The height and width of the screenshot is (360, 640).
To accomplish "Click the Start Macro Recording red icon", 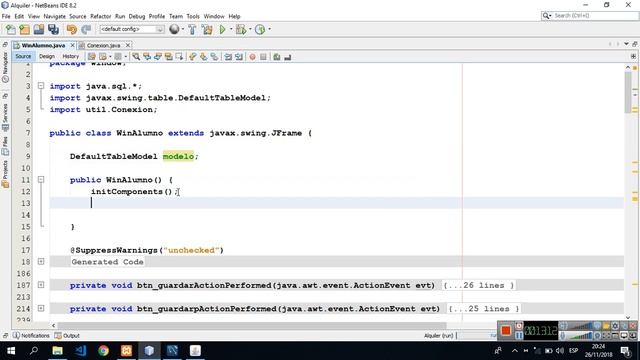I will point(252,57).
